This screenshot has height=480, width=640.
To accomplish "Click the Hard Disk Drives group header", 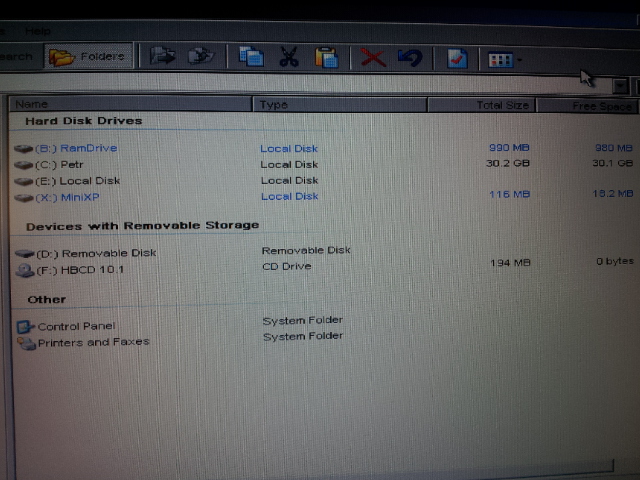I will (x=84, y=121).
